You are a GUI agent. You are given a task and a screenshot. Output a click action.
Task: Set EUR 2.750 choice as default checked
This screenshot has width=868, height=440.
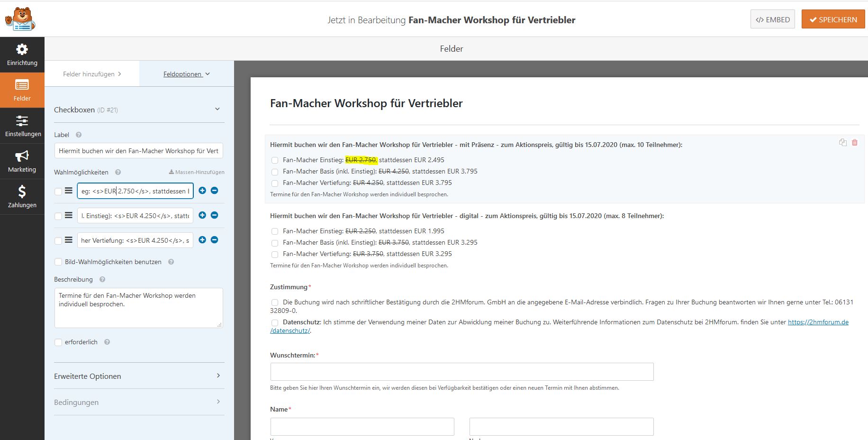pos(58,192)
